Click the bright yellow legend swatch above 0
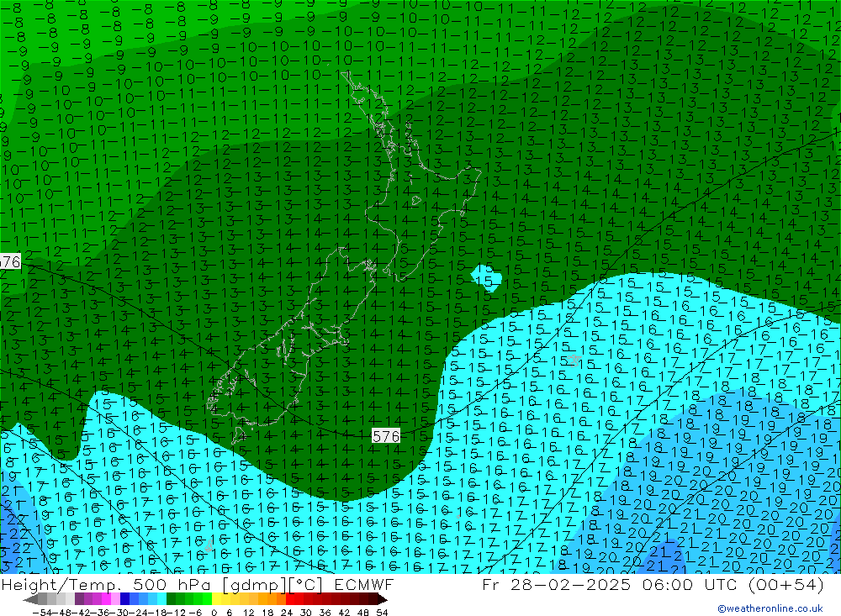Viewport: 841px width, 616px height. pos(217,599)
